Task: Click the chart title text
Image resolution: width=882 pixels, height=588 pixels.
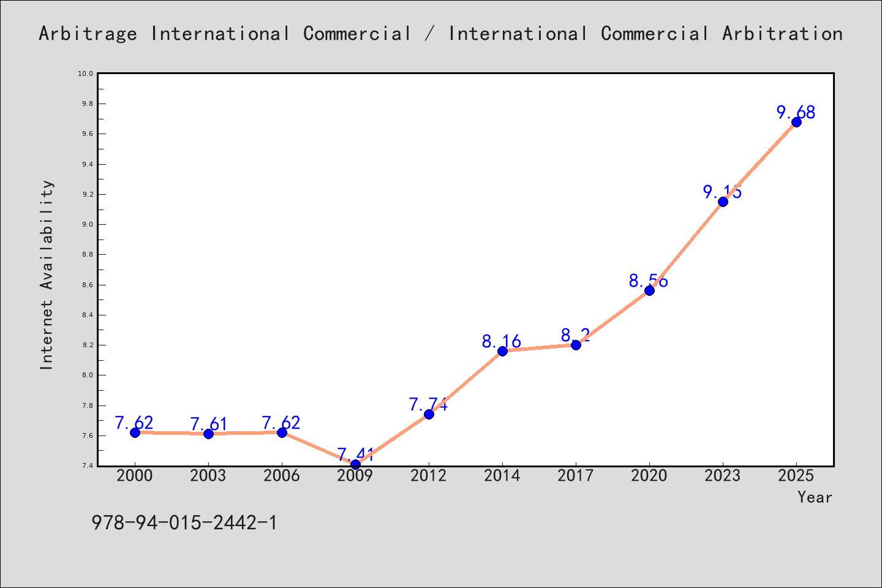Action: click(441, 34)
